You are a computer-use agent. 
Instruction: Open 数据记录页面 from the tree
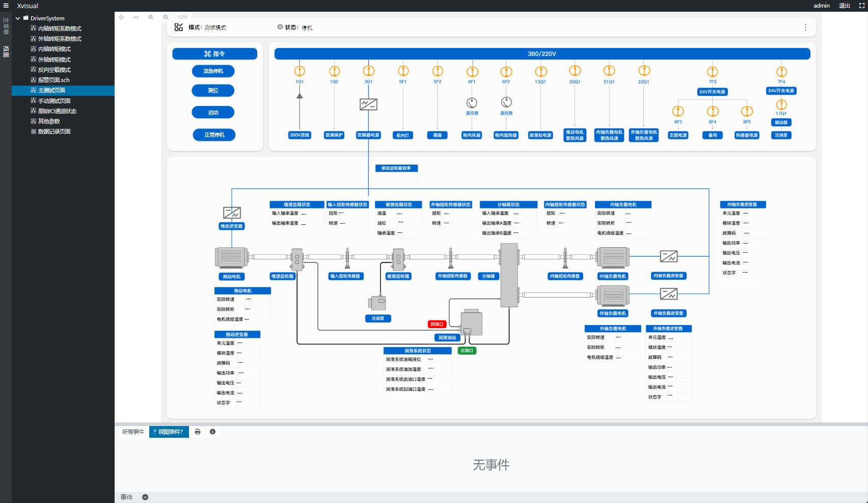coord(55,131)
